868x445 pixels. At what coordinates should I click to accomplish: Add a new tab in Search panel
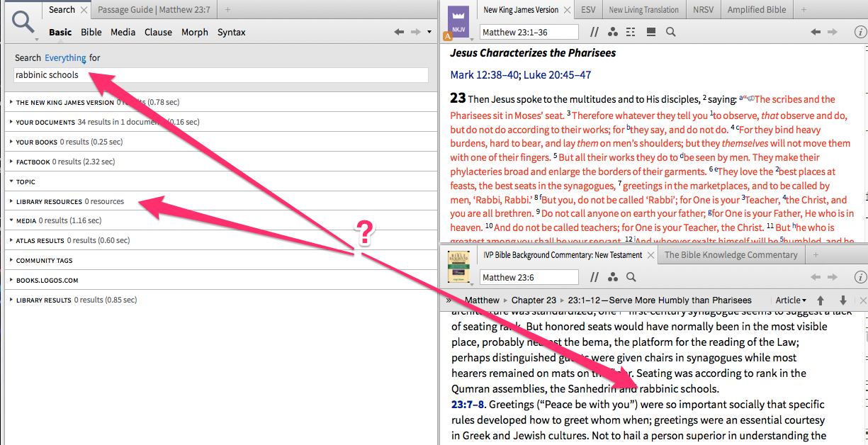227,10
